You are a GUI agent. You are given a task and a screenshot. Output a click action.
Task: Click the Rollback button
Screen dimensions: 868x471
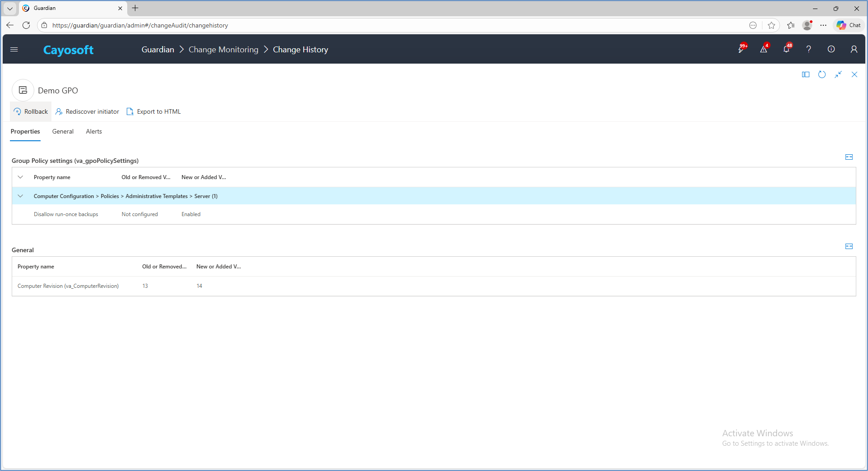pyautogui.click(x=31, y=111)
